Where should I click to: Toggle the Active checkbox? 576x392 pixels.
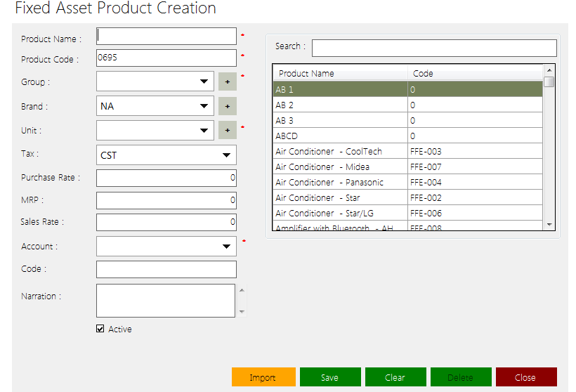coord(100,329)
